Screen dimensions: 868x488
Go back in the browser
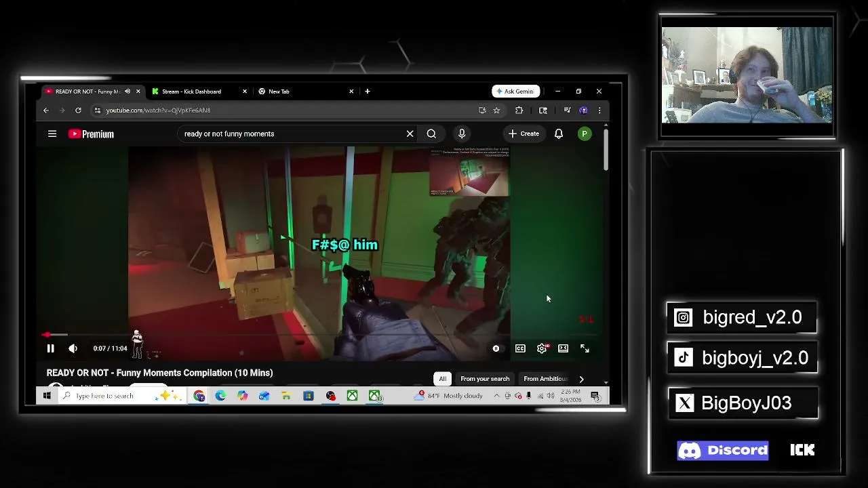(x=46, y=110)
